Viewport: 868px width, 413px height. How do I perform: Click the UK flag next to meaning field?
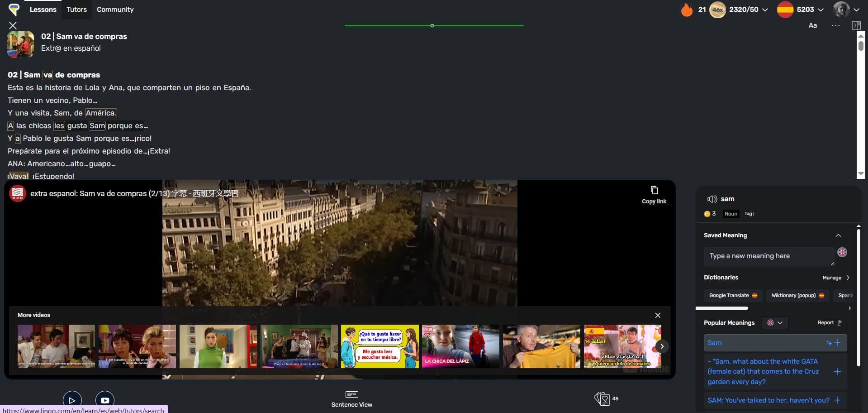pyautogui.click(x=842, y=252)
